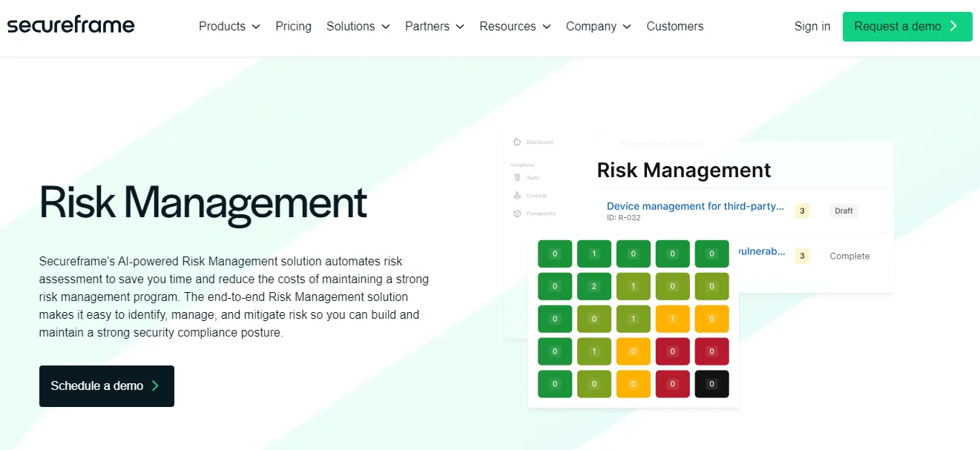
Task: Click the Draft status badge
Action: coord(843,211)
